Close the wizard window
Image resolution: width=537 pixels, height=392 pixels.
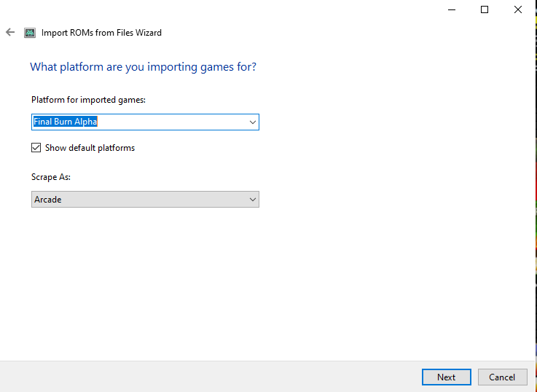518,9
